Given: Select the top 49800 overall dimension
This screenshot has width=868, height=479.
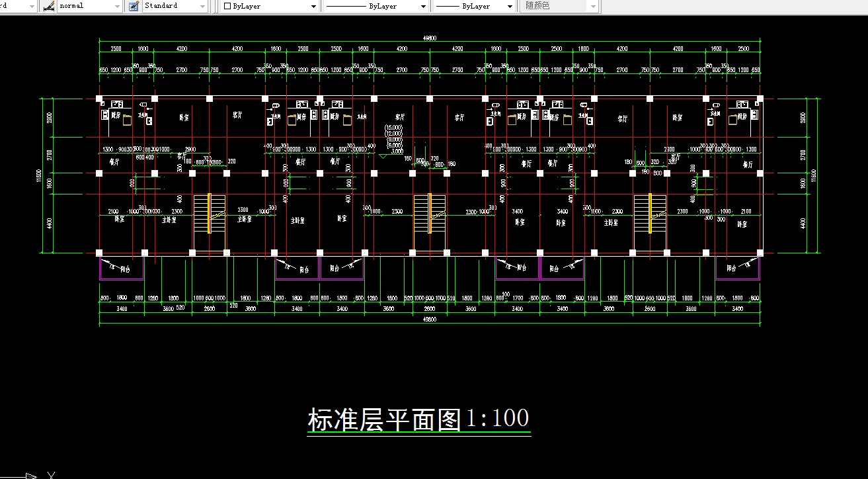Looking at the screenshot, I should click(430, 38).
